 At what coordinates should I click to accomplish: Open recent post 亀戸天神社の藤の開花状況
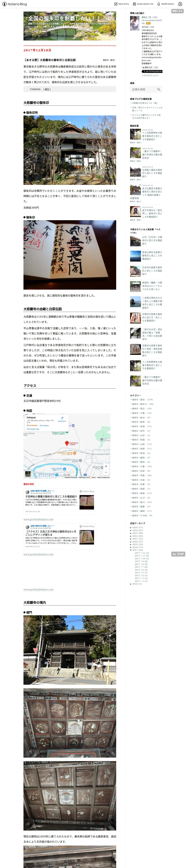pos(152,154)
